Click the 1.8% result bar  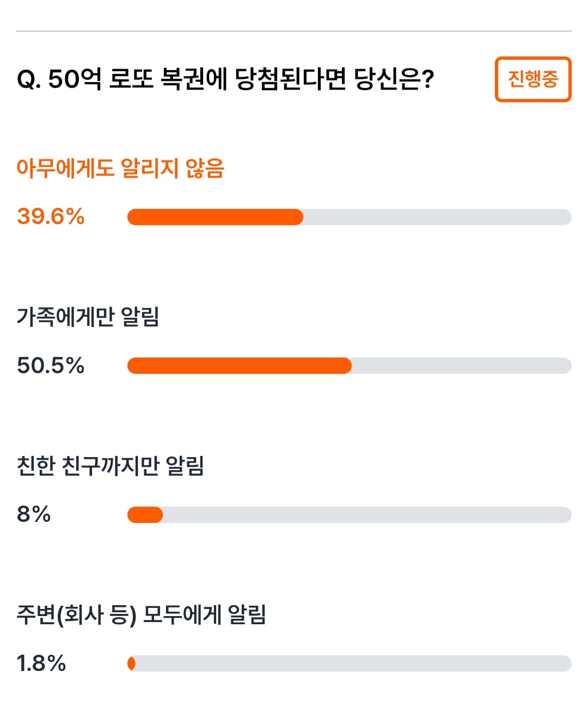(x=349, y=663)
